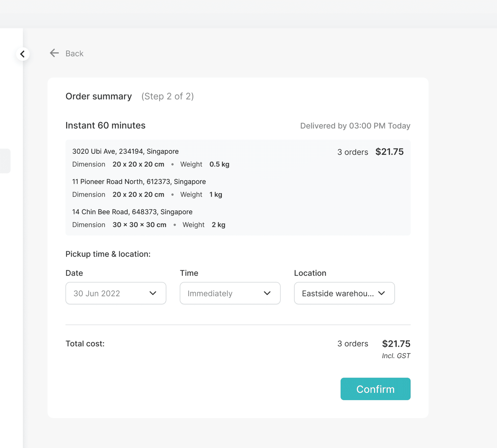Click the $21.75 total cost amount
This screenshot has height=448, width=497.
click(396, 344)
